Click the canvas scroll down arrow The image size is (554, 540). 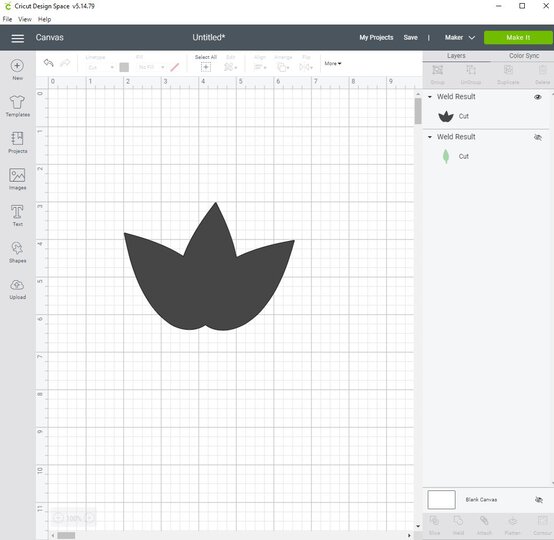pyautogui.click(x=418, y=526)
